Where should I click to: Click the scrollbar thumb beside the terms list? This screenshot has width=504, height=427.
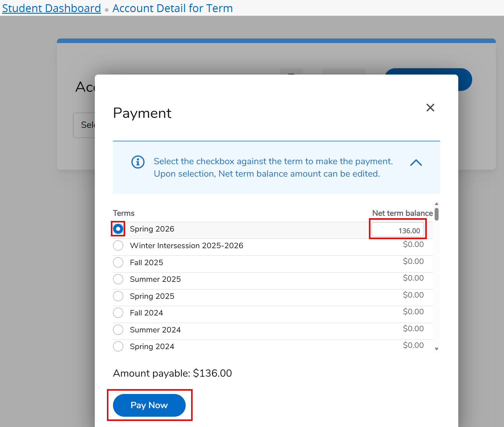pyautogui.click(x=436, y=214)
